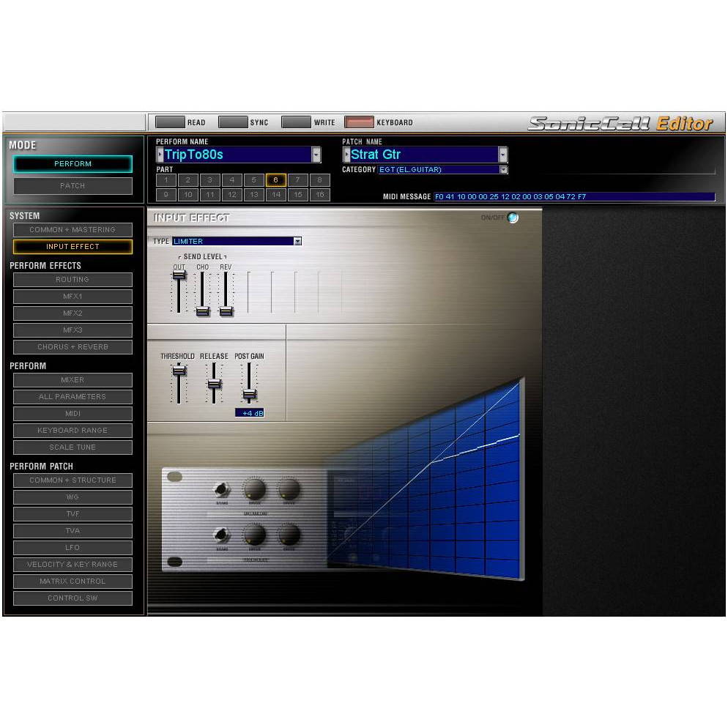Select part 5
This screenshot has height=728, width=728.
pyautogui.click(x=253, y=180)
